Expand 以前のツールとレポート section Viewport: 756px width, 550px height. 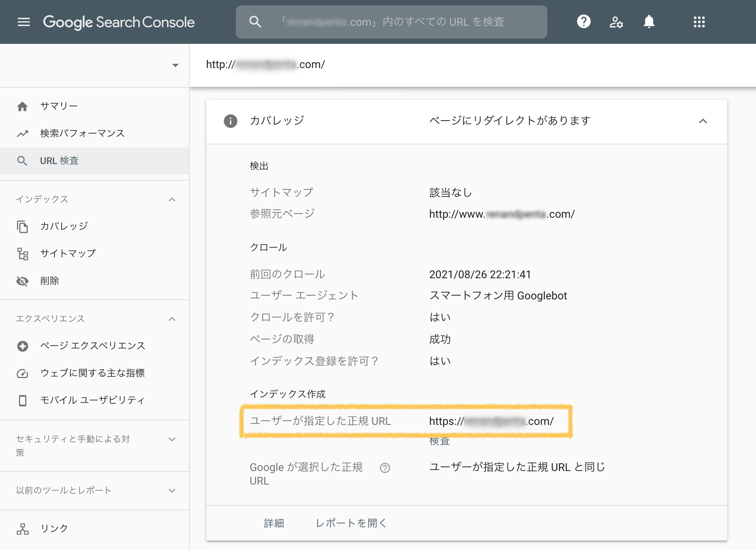(172, 491)
